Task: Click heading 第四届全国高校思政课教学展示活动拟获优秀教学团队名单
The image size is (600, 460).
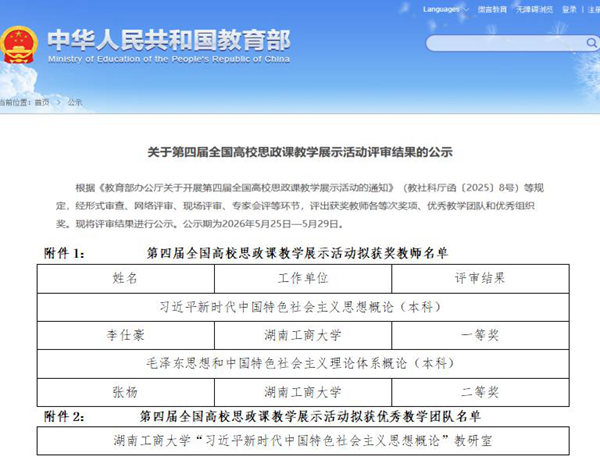Action: click(310, 416)
